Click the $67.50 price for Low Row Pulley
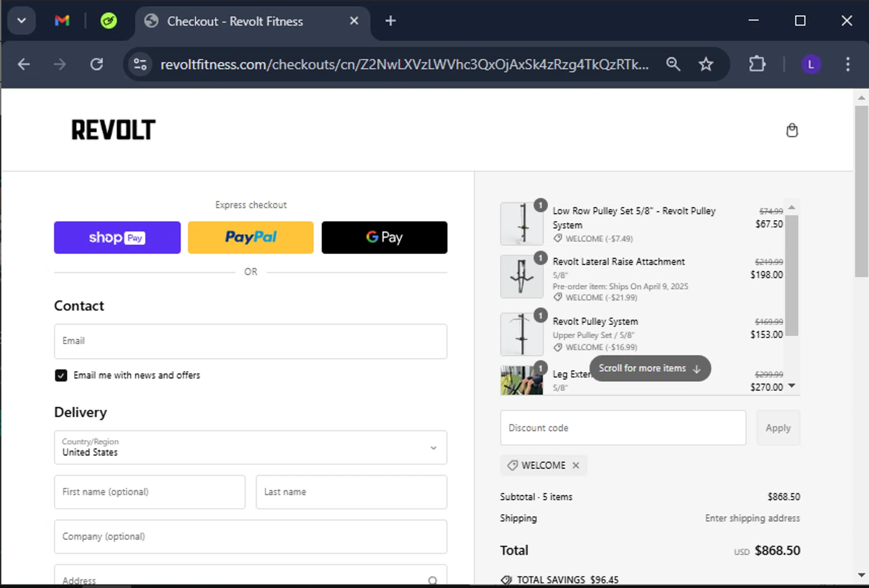The width and height of the screenshot is (869, 588). (769, 224)
